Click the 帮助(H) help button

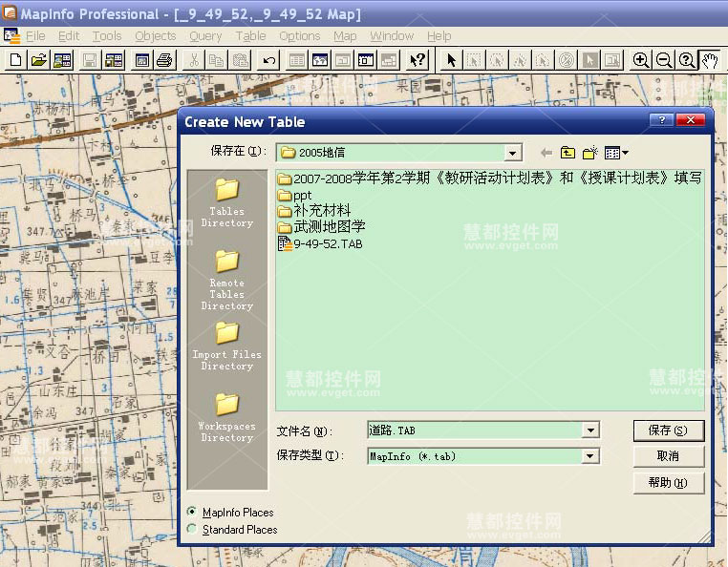point(668,483)
